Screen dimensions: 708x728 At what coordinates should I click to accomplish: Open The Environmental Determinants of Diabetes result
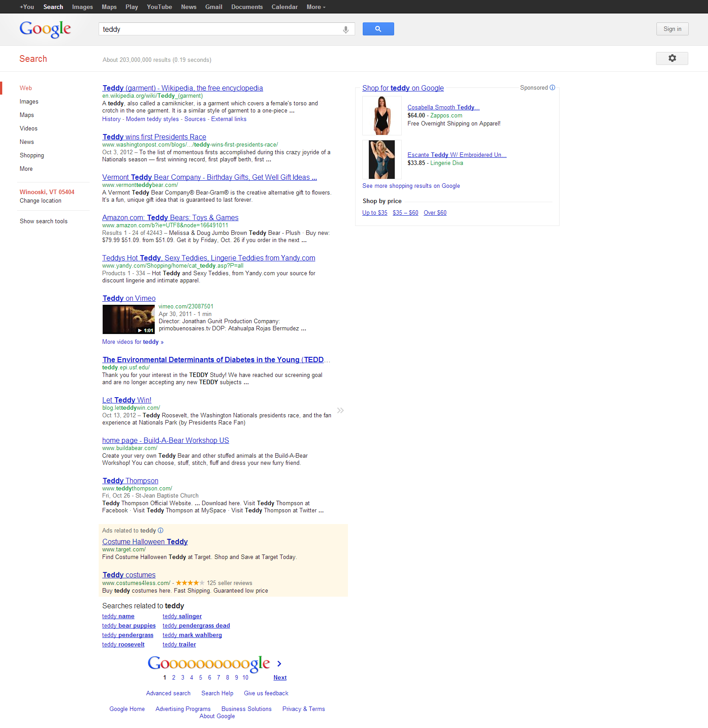point(216,360)
